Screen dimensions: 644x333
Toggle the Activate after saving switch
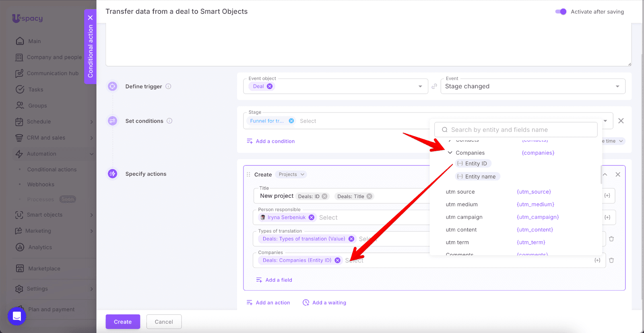point(561,12)
